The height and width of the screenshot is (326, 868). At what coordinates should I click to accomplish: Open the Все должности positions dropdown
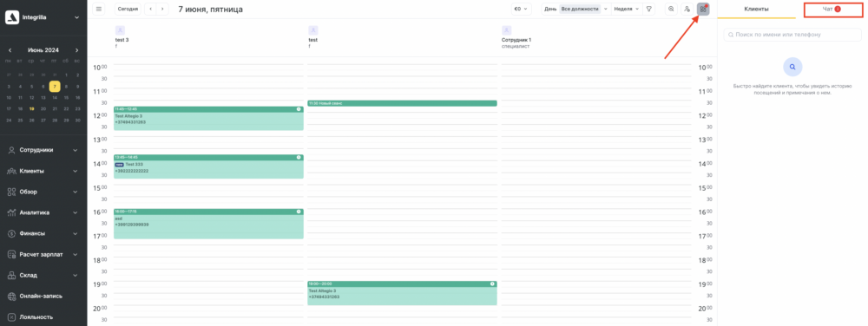point(584,9)
